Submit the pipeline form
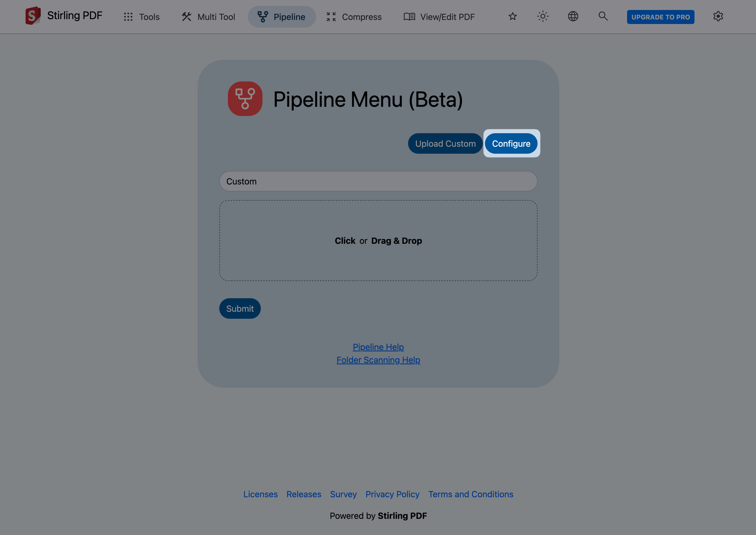 (240, 308)
